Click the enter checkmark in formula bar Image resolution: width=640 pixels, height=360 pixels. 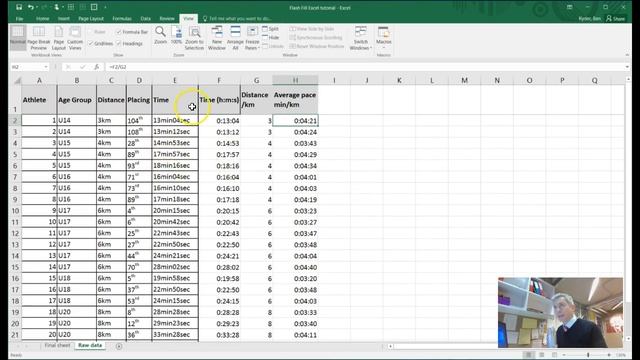coord(83,67)
